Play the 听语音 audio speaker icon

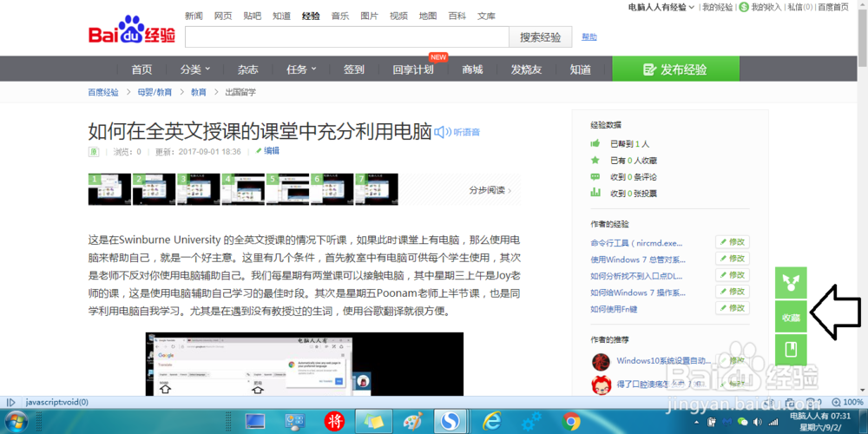(442, 132)
